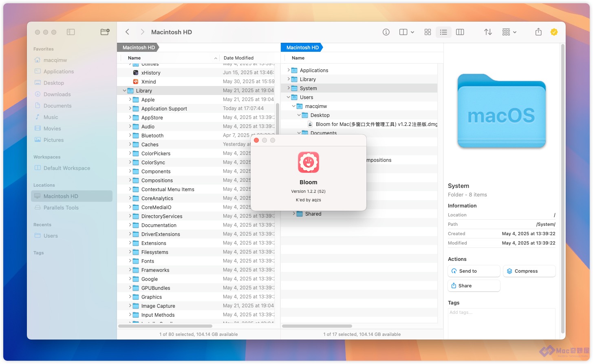Image resolution: width=593 pixels, height=364 pixels.
Task: Select right pane Macintosh HD path tab
Action: pyautogui.click(x=302, y=48)
